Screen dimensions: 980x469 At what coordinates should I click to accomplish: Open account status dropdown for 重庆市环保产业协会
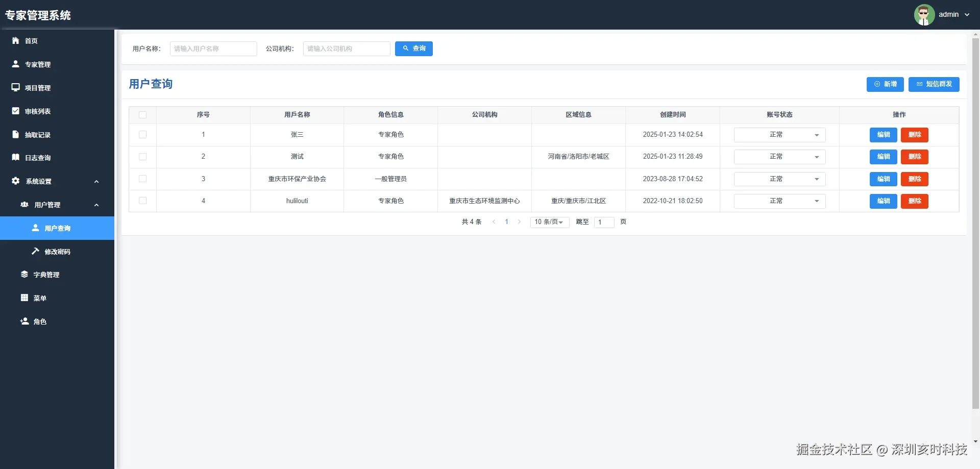point(779,179)
